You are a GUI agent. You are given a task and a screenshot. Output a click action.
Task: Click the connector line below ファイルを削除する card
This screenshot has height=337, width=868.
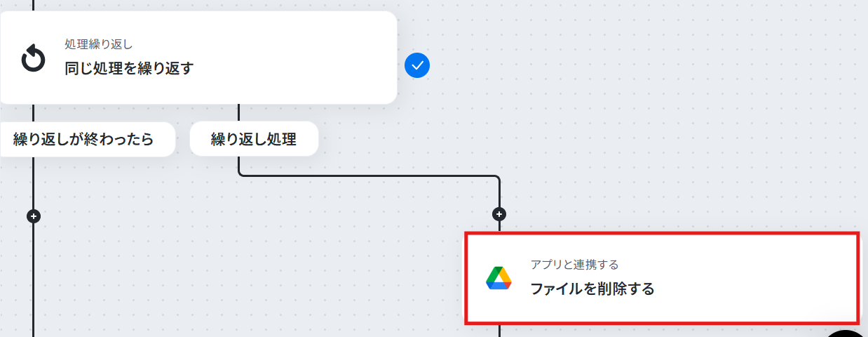499,331
